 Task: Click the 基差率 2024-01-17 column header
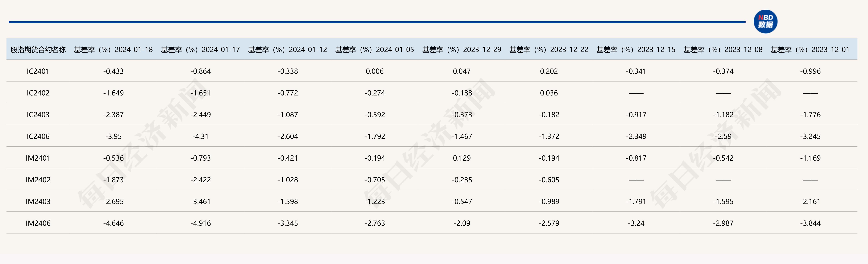pos(200,50)
